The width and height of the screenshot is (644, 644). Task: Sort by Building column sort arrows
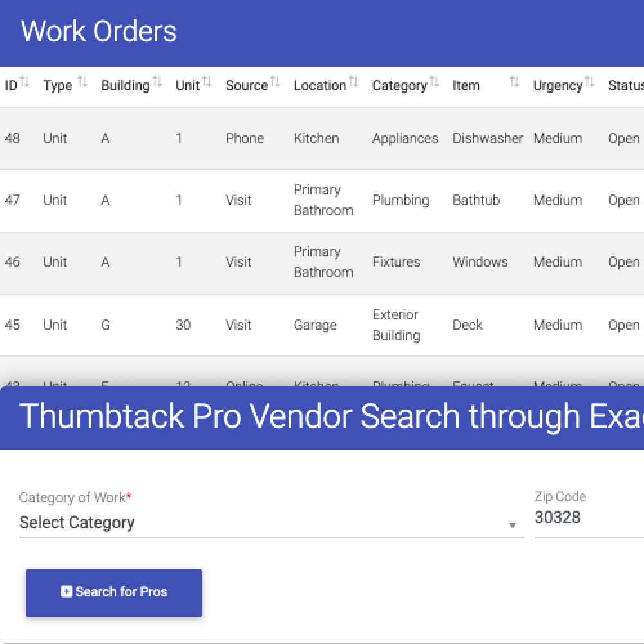pyautogui.click(x=157, y=82)
